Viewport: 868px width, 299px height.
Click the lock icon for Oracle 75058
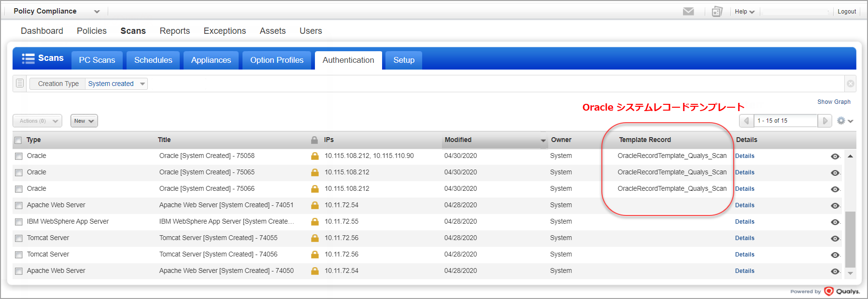pos(315,156)
